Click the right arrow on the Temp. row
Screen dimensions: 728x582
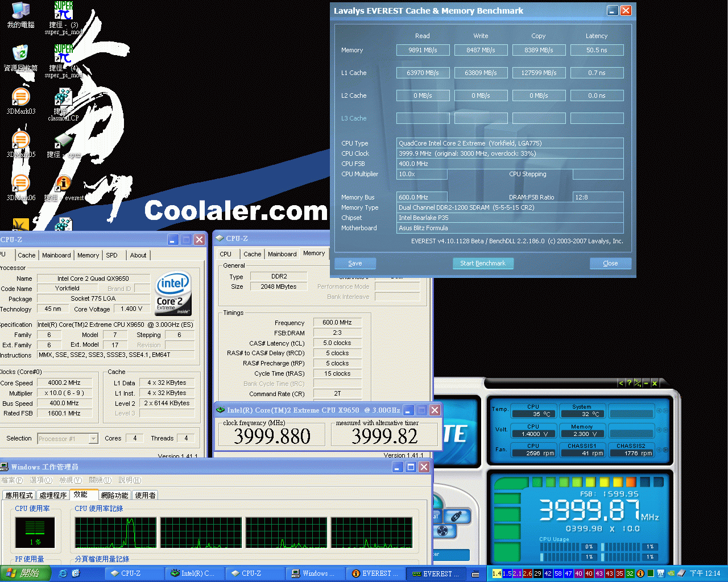[x=666, y=410]
